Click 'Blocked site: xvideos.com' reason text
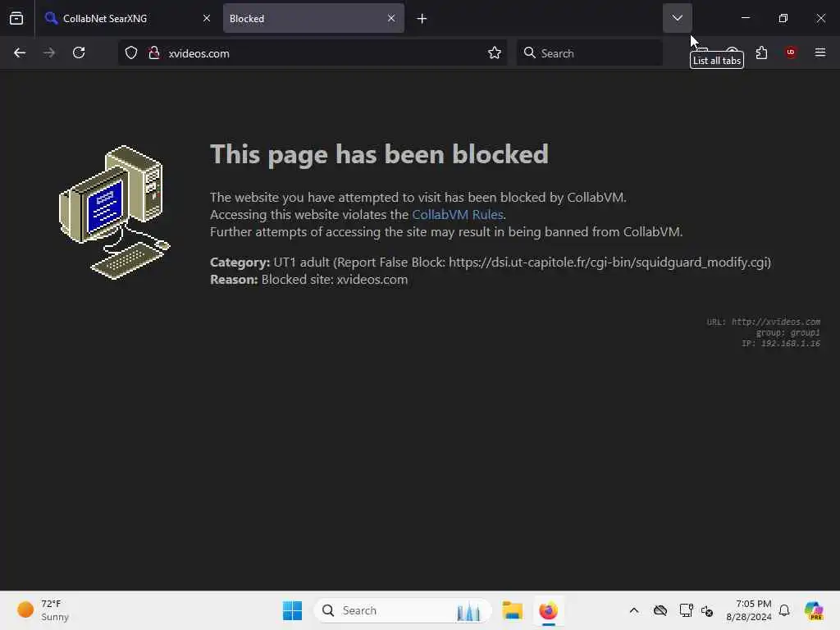This screenshot has width=840, height=630. coord(335,280)
